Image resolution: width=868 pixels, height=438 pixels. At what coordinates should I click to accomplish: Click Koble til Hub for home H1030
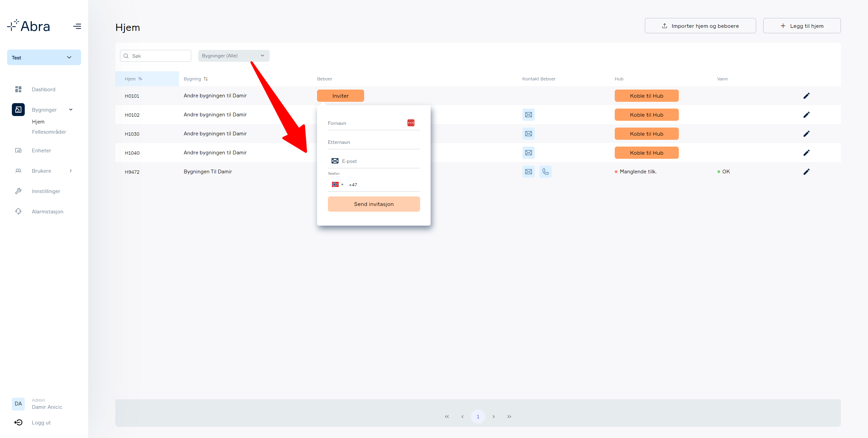click(646, 134)
